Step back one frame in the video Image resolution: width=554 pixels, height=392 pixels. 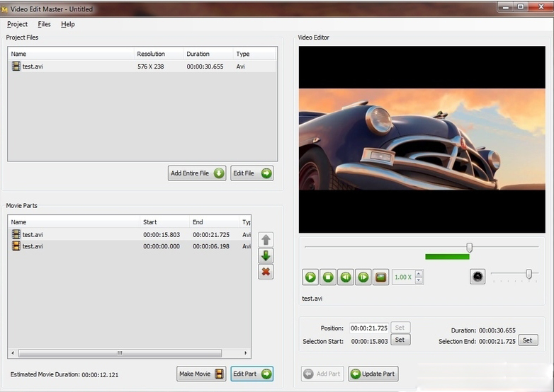tap(346, 277)
